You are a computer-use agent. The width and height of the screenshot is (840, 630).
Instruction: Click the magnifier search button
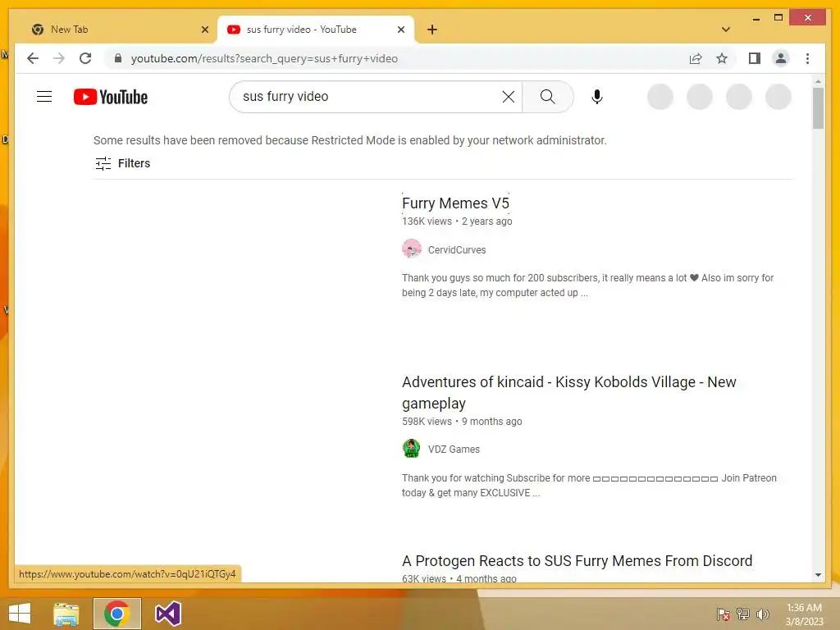coord(547,97)
